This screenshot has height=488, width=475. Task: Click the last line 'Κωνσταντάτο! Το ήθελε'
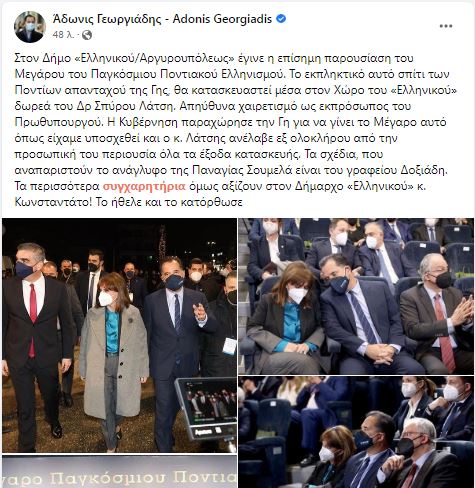click(128, 202)
